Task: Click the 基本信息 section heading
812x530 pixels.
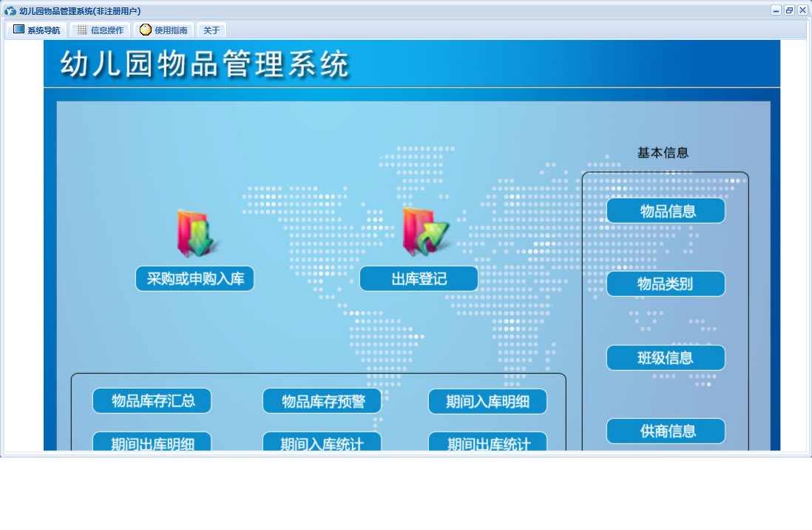Action: [x=663, y=153]
